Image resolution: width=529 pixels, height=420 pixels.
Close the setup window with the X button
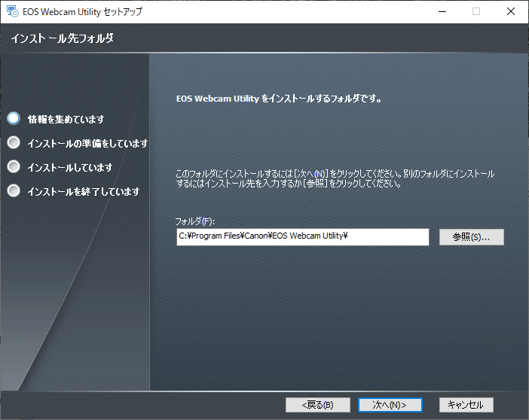pos(511,11)
